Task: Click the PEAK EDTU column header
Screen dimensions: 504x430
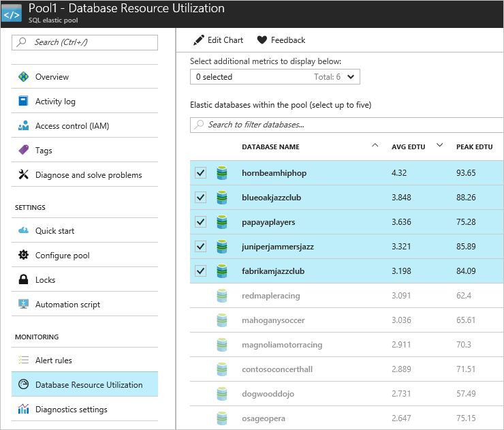Action: pyautogui.click(x=475, y=147)
